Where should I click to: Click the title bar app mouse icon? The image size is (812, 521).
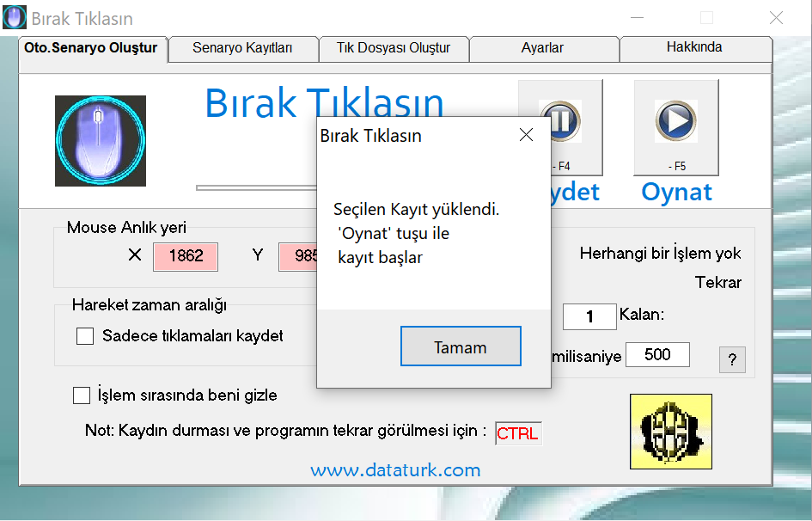[x=14, y=17]
